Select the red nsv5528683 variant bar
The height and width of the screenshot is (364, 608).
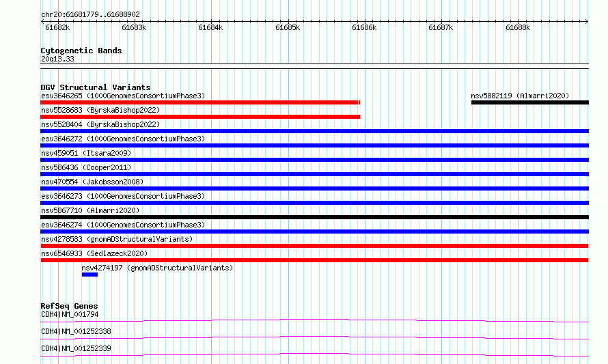(200, 117)
